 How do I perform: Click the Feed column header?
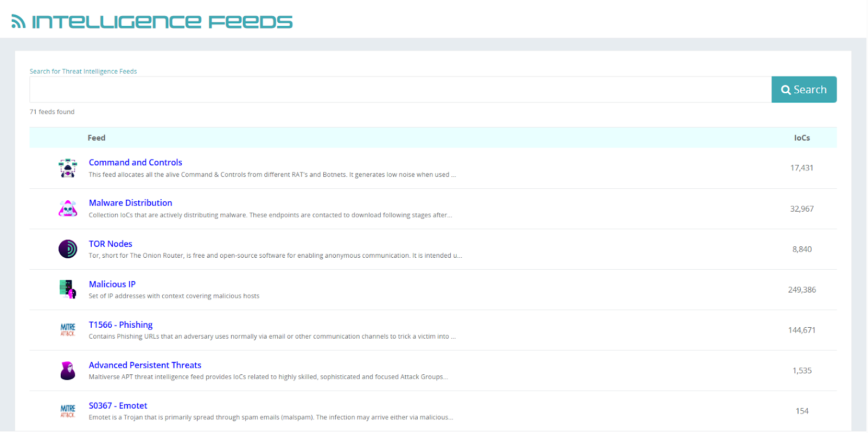tap(97, 138)
